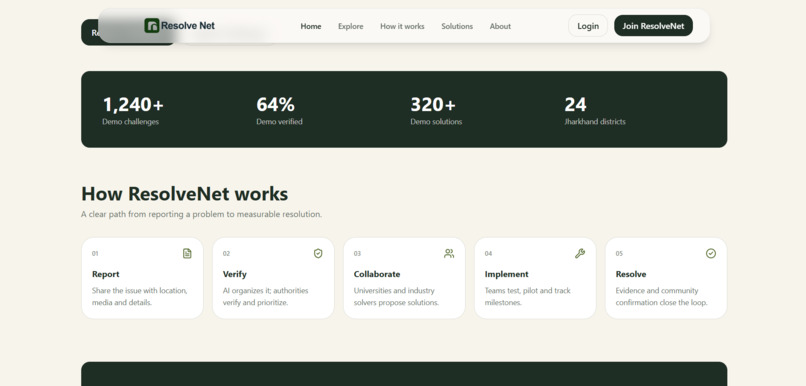Screen dimensions: 806x386
Task: Click the 1,240+ demo challenges figure
Action: pyautogui.click(x=133, y=105)
